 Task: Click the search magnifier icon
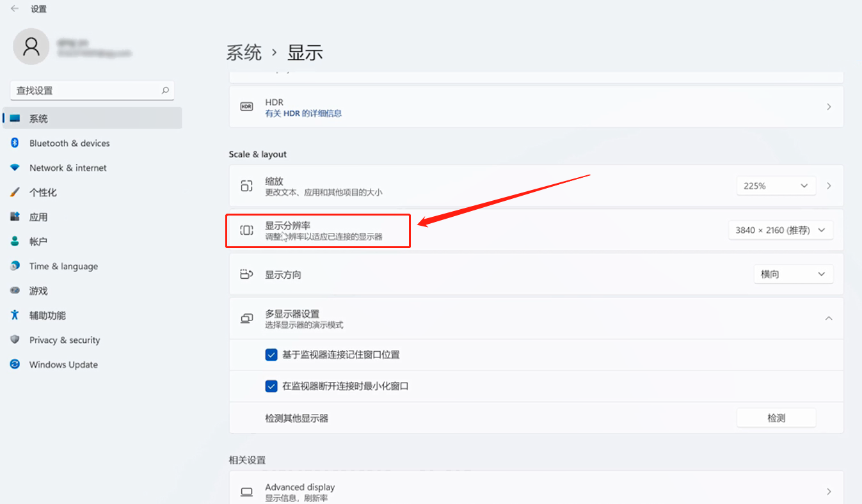[165, 90]
